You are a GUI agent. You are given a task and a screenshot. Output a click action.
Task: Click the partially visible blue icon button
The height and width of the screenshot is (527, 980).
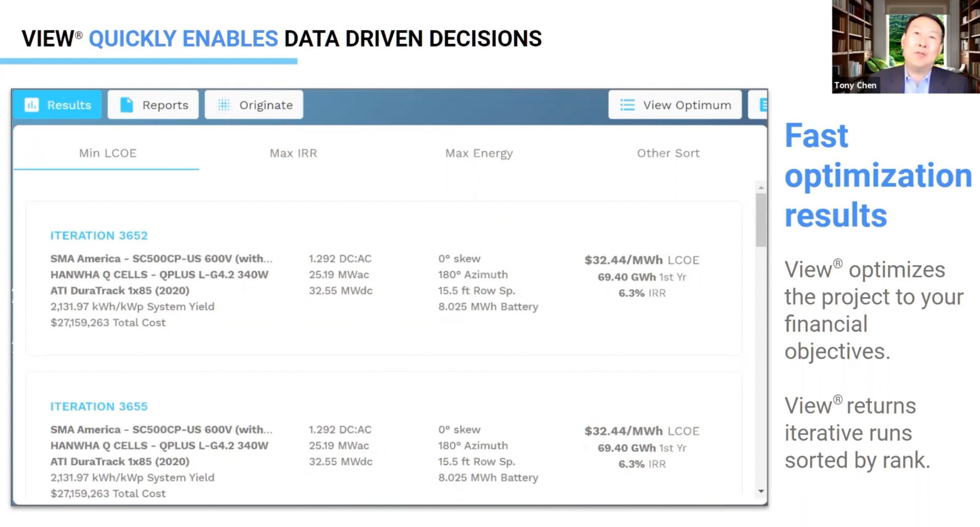pos(760,105)
